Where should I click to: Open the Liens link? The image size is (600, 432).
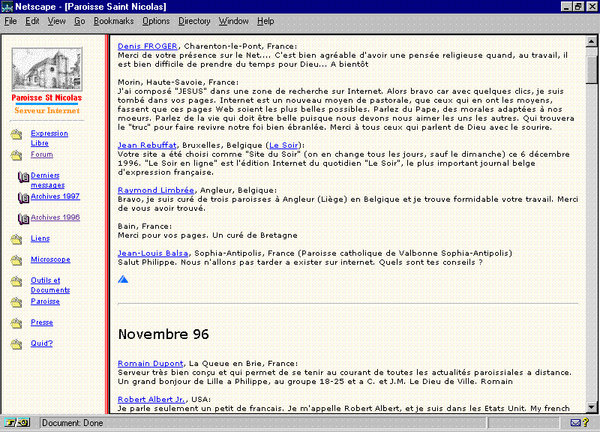point(40,238)
